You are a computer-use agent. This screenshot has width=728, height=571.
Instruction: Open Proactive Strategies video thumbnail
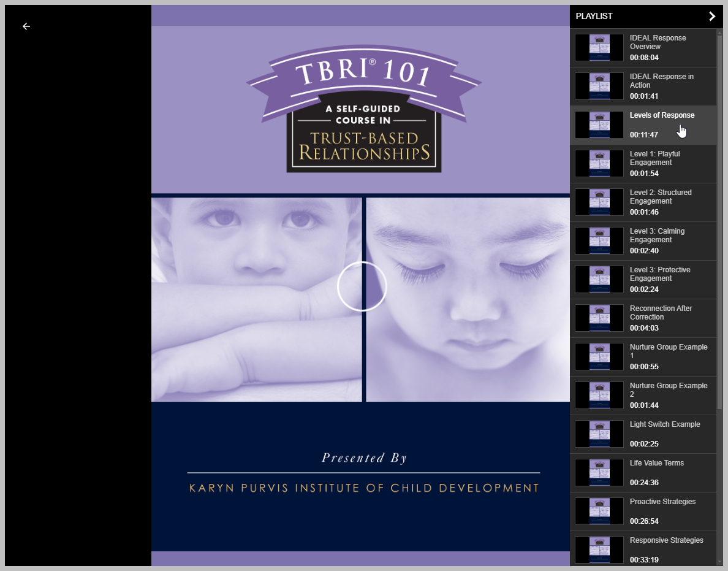pos(599,512)
